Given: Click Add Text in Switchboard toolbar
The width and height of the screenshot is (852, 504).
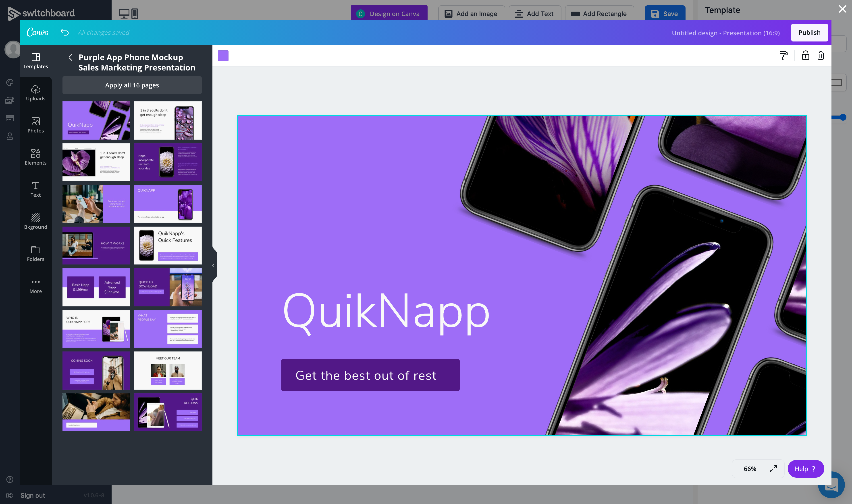Looking at the screenshot, I should point(535,14).
